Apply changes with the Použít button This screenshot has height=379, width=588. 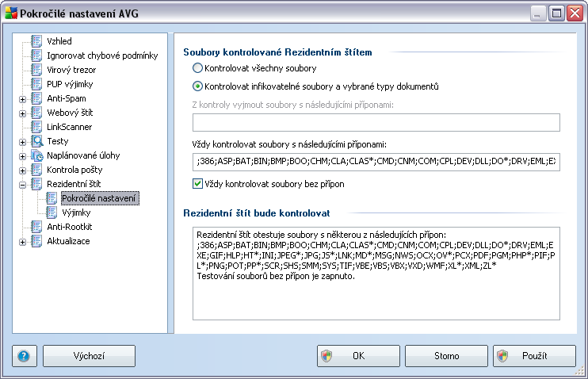[x=534, y=356]
